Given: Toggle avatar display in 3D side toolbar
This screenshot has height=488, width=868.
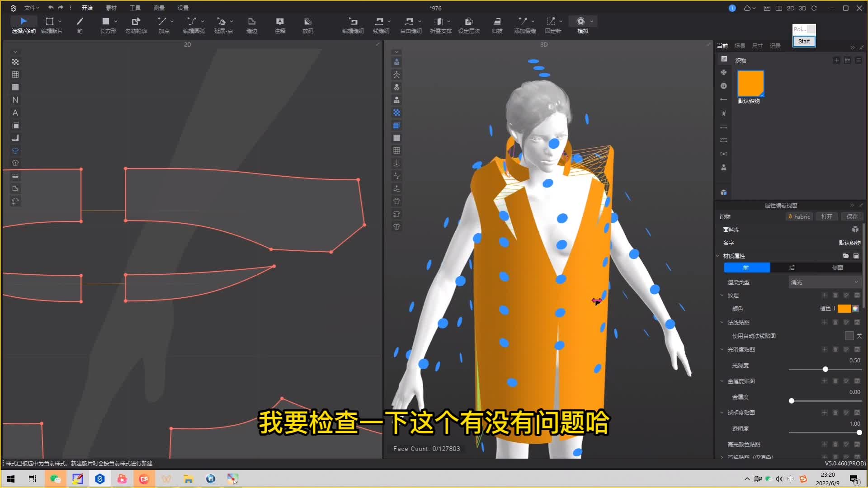Looking at the screenshot, I should (x=396, y=62).
